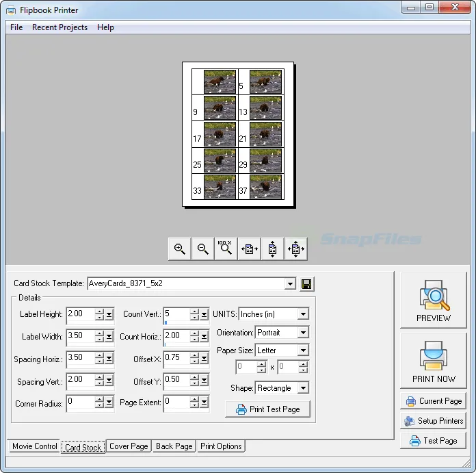Click Page Extent spinner arrows

click(195, 402)
